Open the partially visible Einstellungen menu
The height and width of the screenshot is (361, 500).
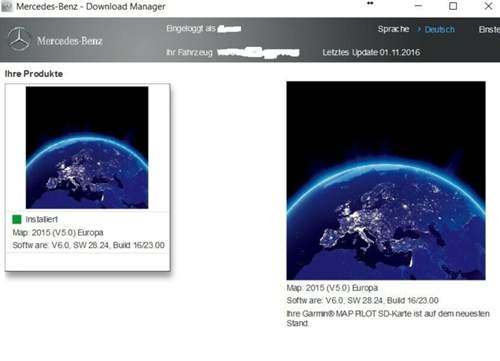[489, 29]
